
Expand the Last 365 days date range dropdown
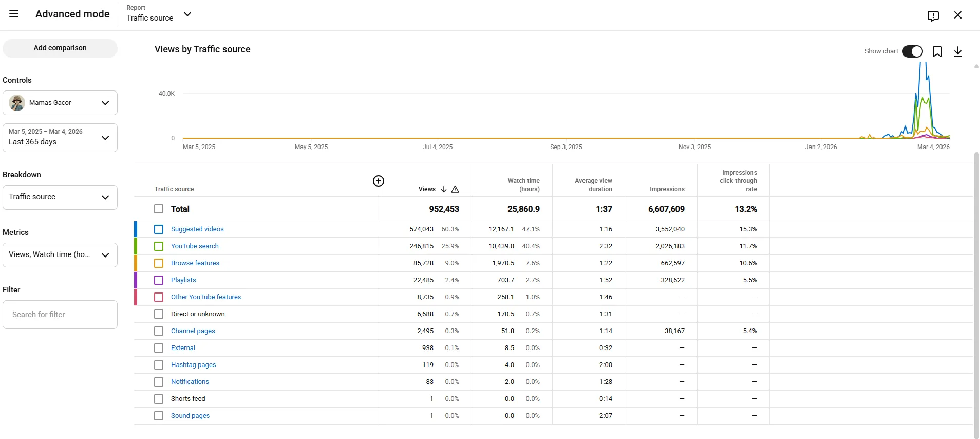point(60,138)
